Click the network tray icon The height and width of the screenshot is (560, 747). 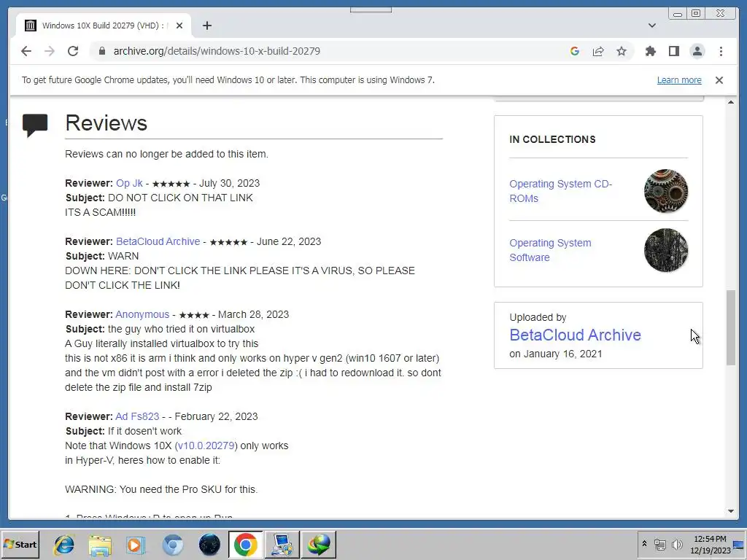659,544
